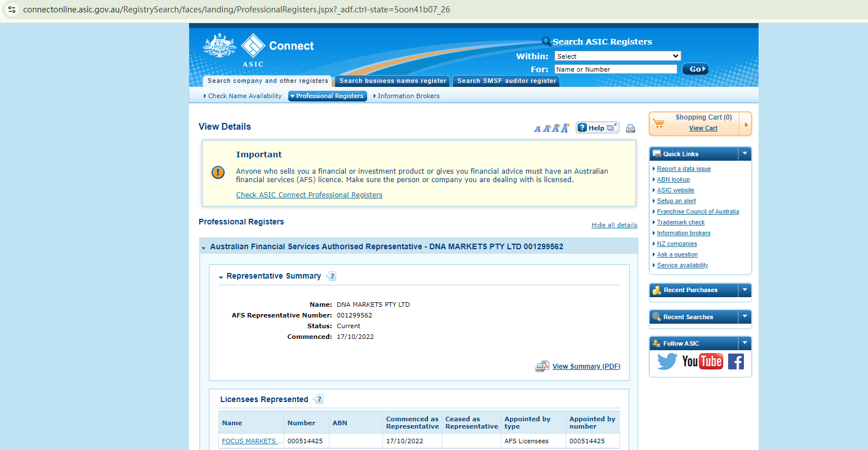Click Hide all details link
Viewport: 868px width, 450px height.
(614, 225)
